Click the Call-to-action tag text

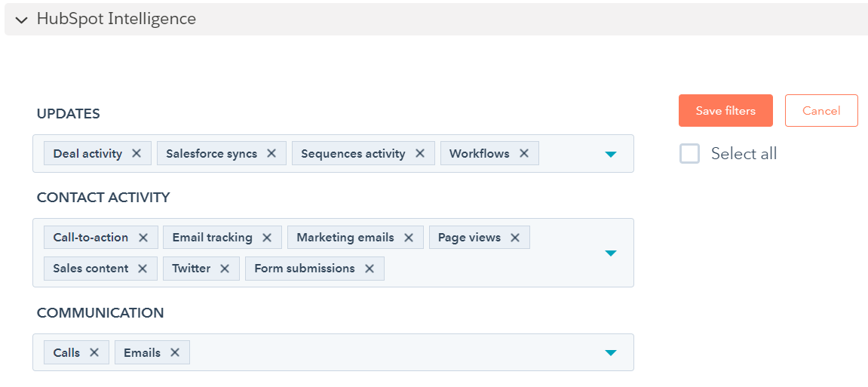(90, 238)
